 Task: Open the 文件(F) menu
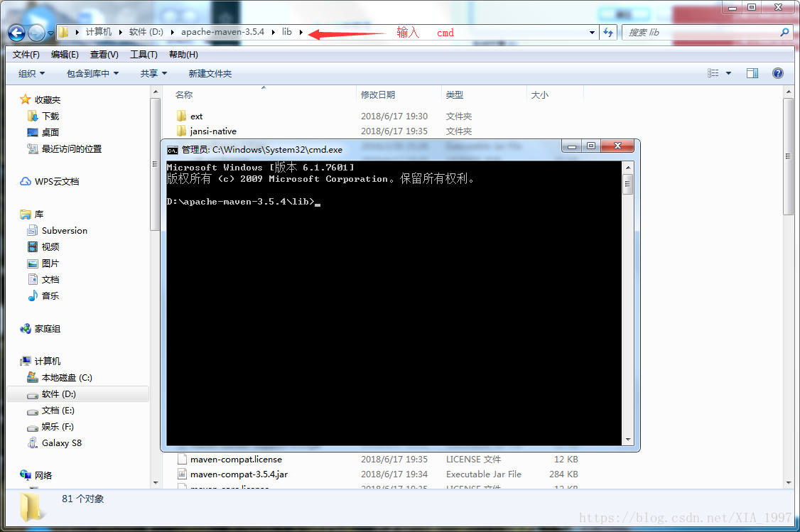pos(26,55)
